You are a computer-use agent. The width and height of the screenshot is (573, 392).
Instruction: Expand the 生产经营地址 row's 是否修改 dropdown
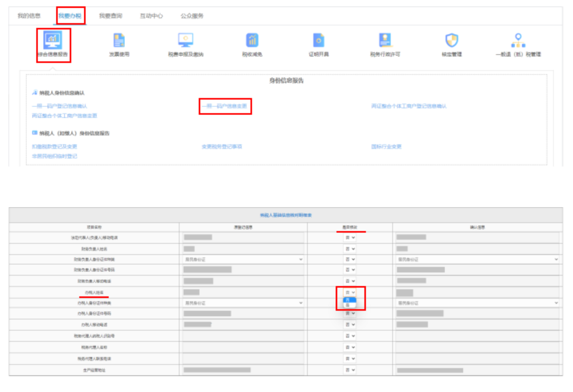point(350,369)
